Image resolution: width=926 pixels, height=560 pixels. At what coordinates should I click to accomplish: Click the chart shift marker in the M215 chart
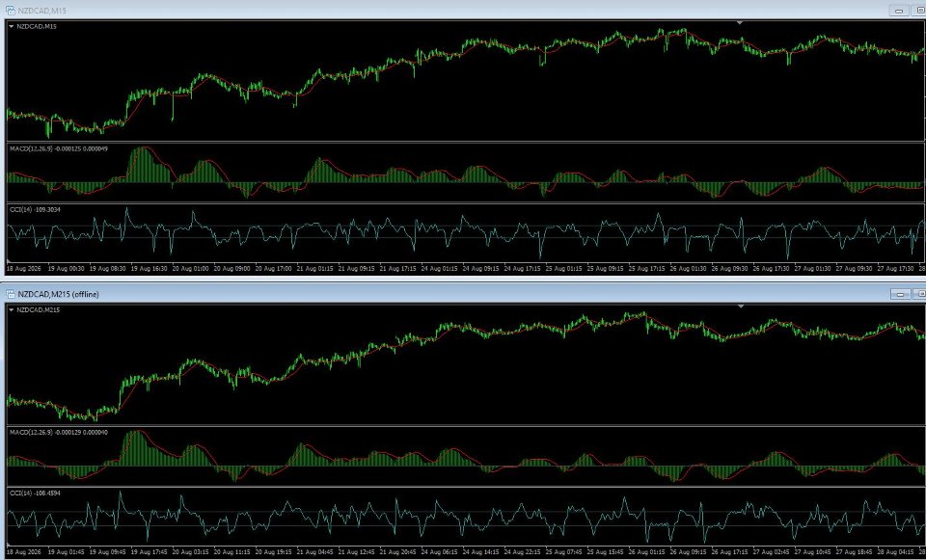pos(741,307)
